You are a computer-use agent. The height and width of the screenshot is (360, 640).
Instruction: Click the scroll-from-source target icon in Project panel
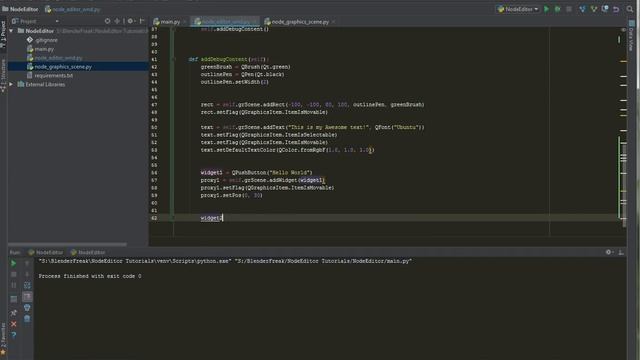[x=107, y=21]
